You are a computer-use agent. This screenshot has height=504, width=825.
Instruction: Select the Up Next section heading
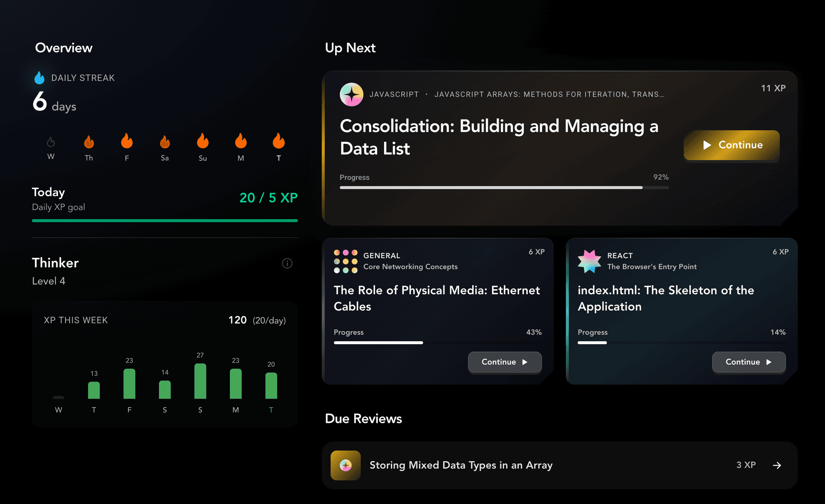[350, 48]
